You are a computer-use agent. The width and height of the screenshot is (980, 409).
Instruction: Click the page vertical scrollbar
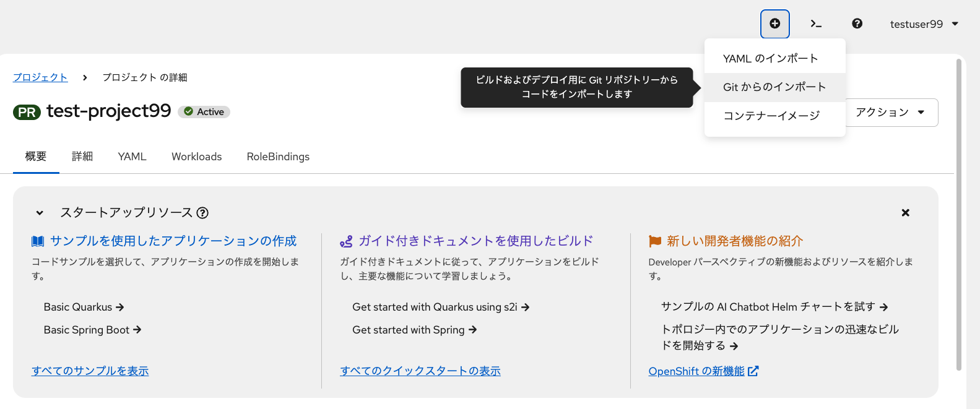[x=959, y=215]
